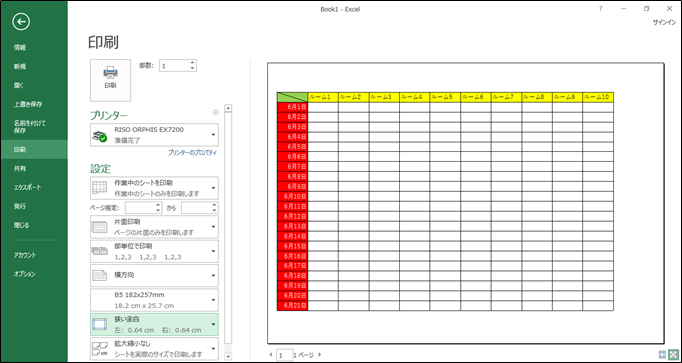The image size is (682, 363).
Task: Click the 6月10日 cell in the preview
Action: (x=292, y=196)
